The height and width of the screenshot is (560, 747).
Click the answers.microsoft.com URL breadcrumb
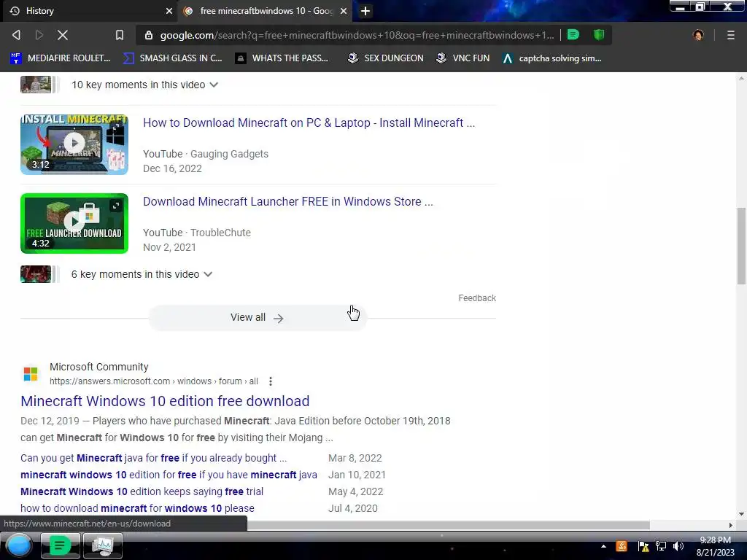click(154, 381)
